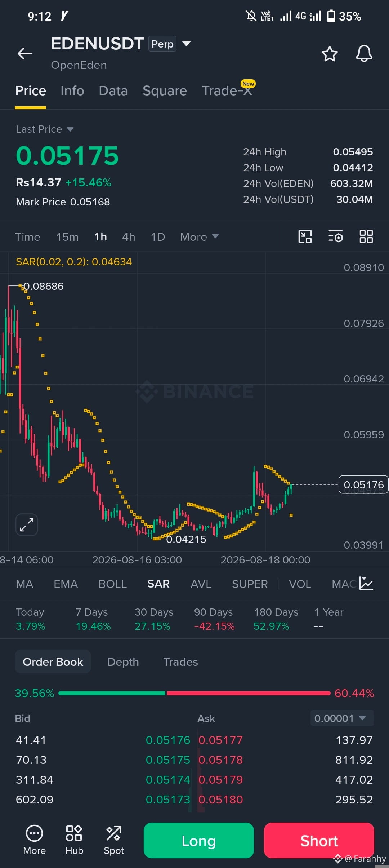This screenshot has height=868, width=389.
Task: Expand the chart to fullscreen
Action: click(27, 524)
